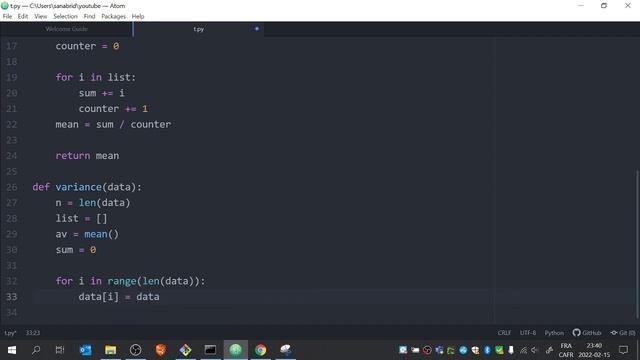Click the 33:23 cursor position indicator
Viewport: 640px width, 360px height.
pyautogui.click(x=33, y=333)
